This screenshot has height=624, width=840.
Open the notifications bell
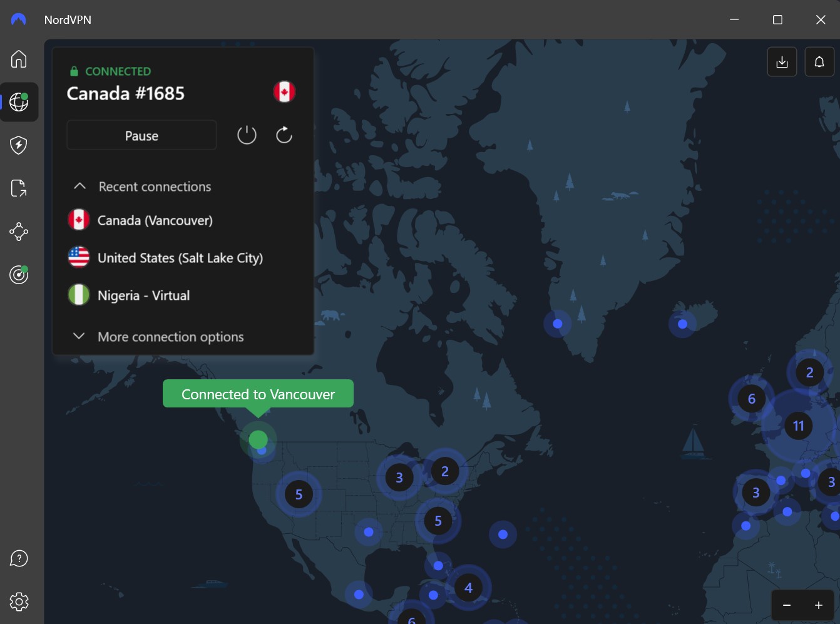(819, 61)
